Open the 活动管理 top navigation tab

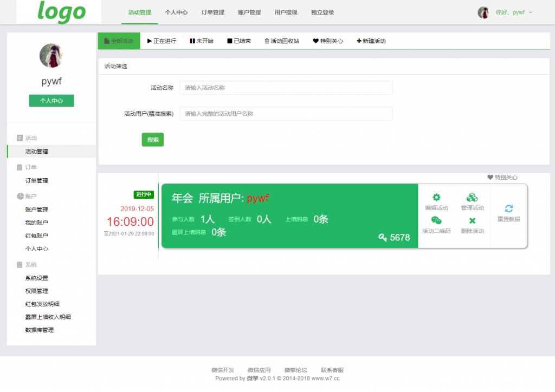click(139, 12)
